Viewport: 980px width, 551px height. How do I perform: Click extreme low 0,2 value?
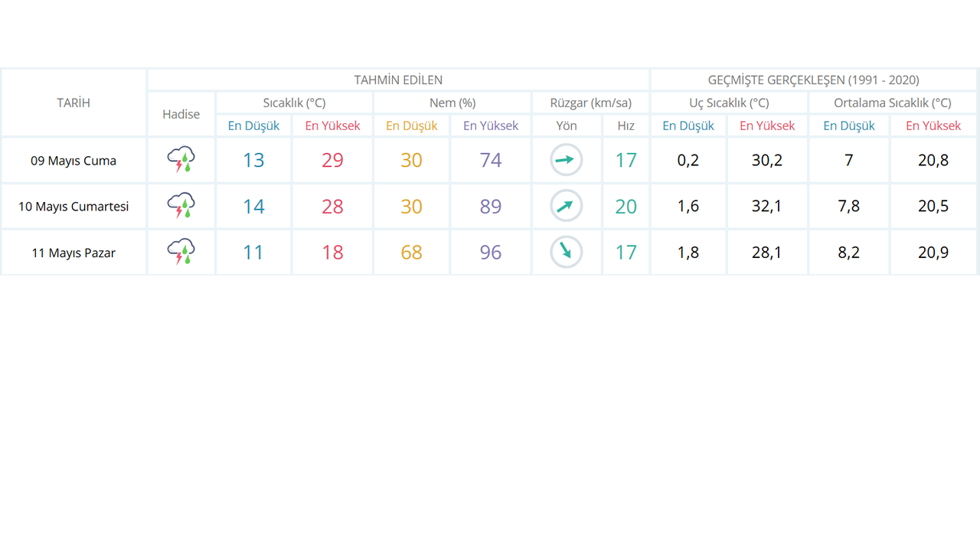click(688, 161)
